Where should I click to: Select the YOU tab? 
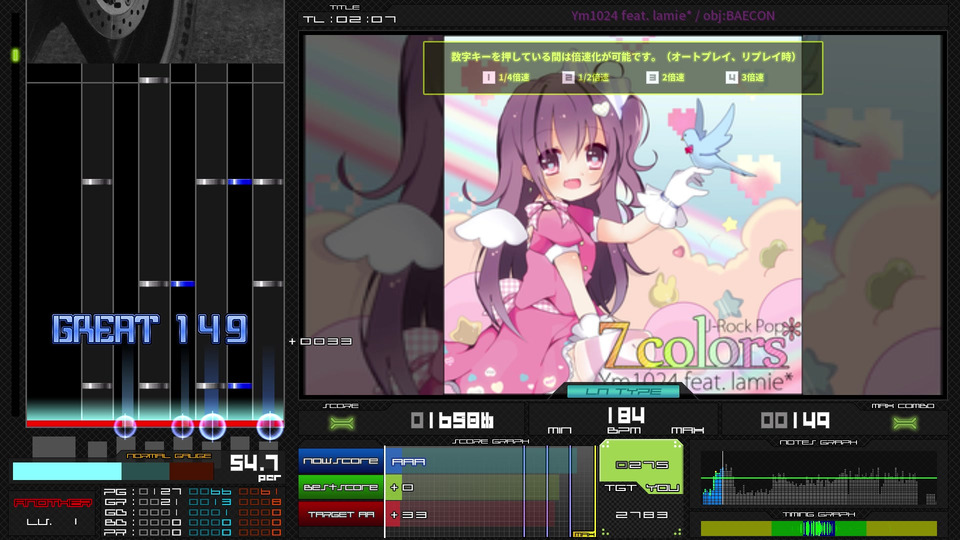point(662,488)
